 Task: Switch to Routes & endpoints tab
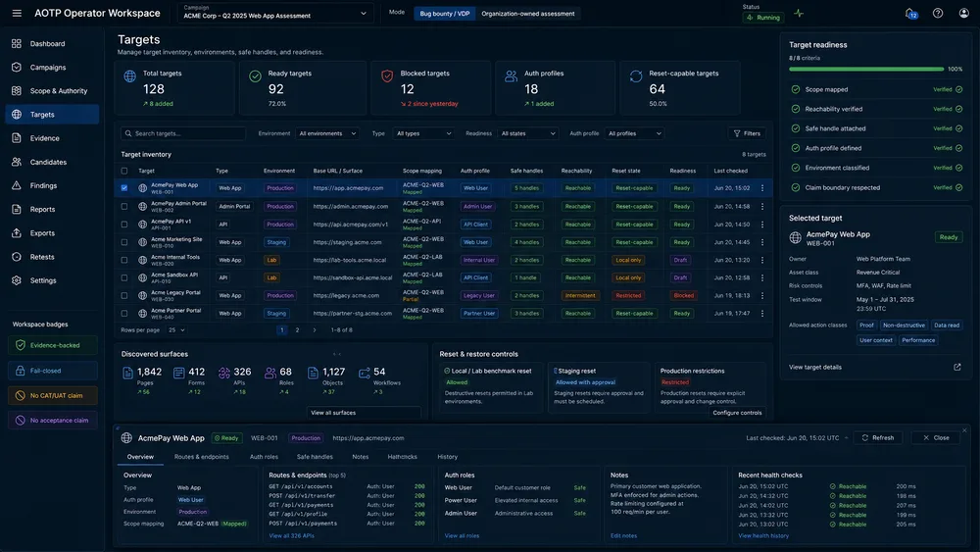[x=201, y=457]
